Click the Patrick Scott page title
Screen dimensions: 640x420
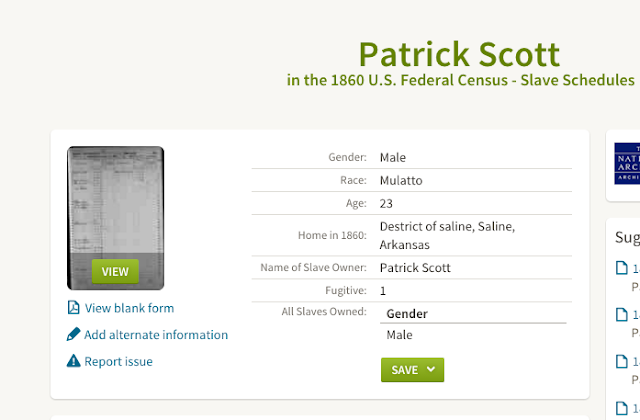459,54
